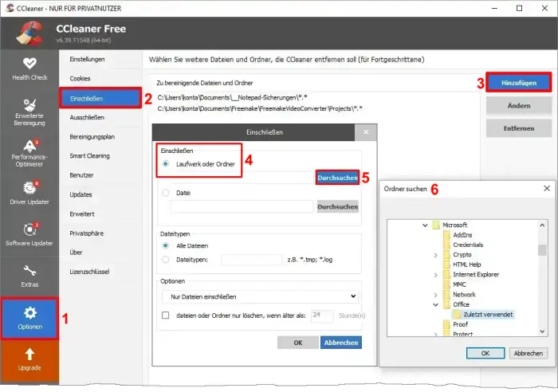The width and height of the screenshot is (558, 392).
Task: Confirm Ordner suchen with OK
Action: tap(485, 353)
